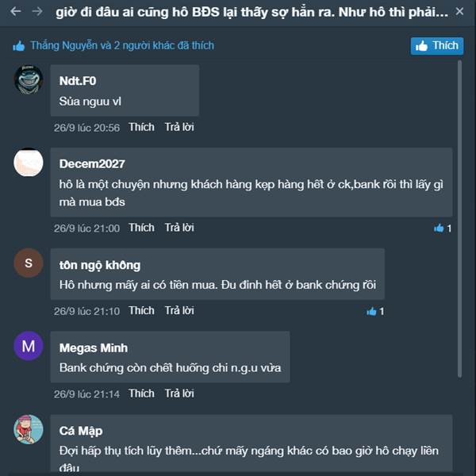476x476 pixels.
Task: View like count on tôn ngộ không's comment
Action: (375, 312)
